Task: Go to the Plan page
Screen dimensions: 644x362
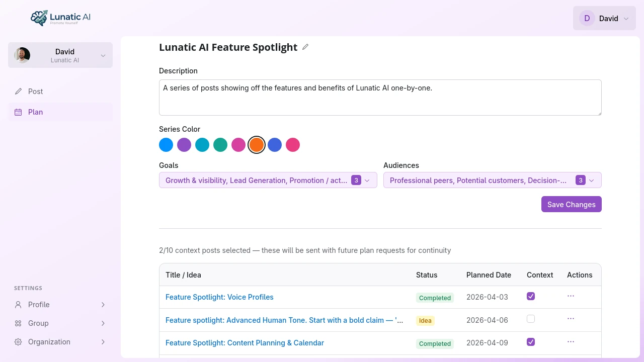Action: [x=60, y=112]
